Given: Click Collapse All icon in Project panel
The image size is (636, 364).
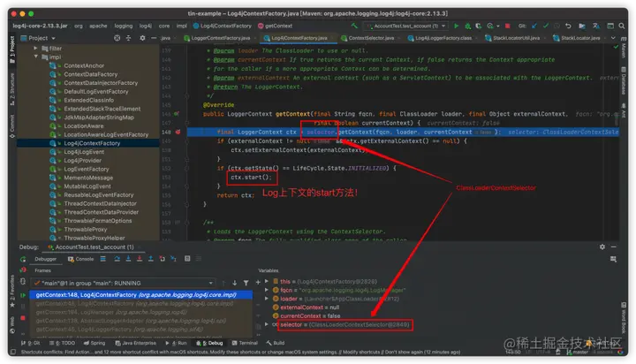Looking at the screenshot, I should (129, 38).
